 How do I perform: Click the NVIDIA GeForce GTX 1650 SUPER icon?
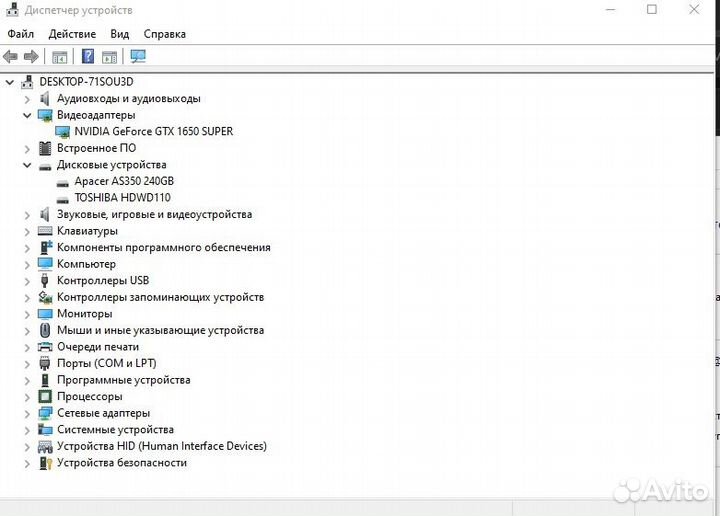coord(62,132)
